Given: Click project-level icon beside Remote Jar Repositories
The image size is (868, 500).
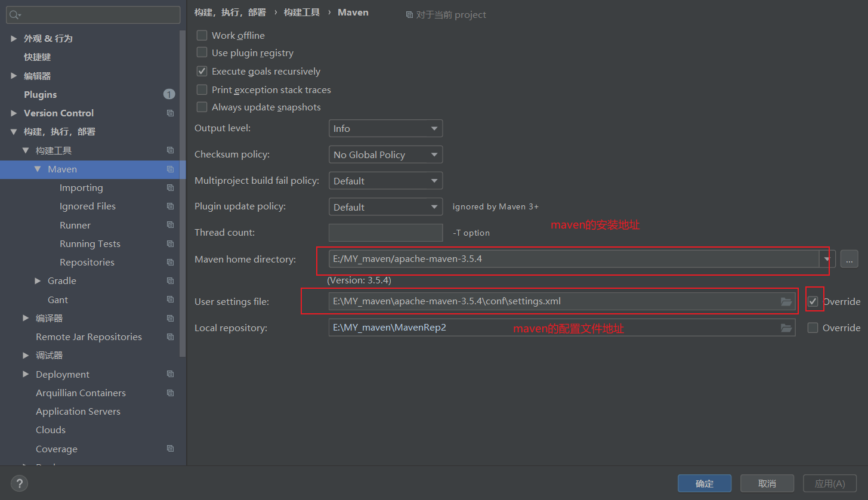Looking at the screenshot, I should click(170, 337).
